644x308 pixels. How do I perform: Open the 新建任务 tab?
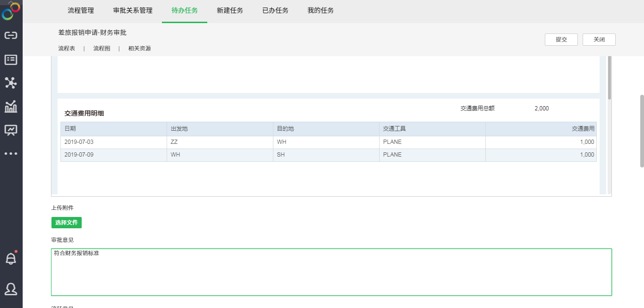click(x=230, y=10)
